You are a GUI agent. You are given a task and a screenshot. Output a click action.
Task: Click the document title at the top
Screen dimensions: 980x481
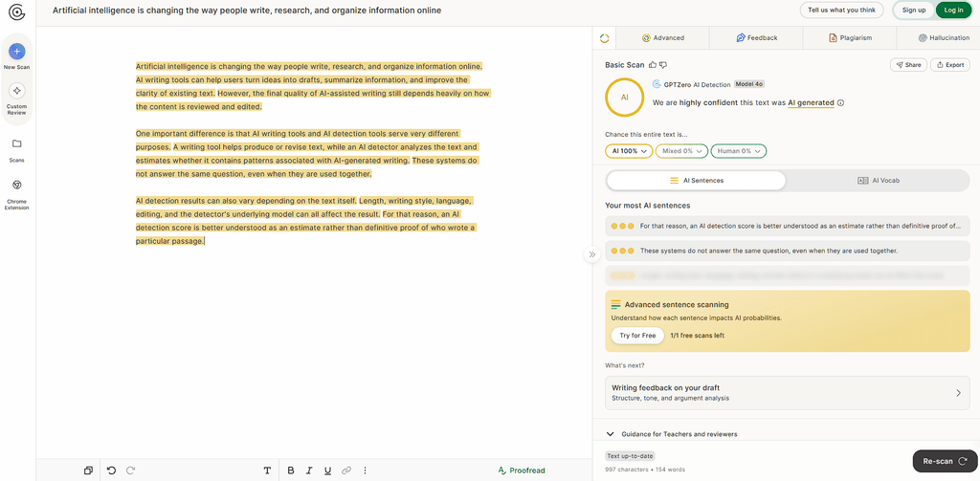(247, 11)
